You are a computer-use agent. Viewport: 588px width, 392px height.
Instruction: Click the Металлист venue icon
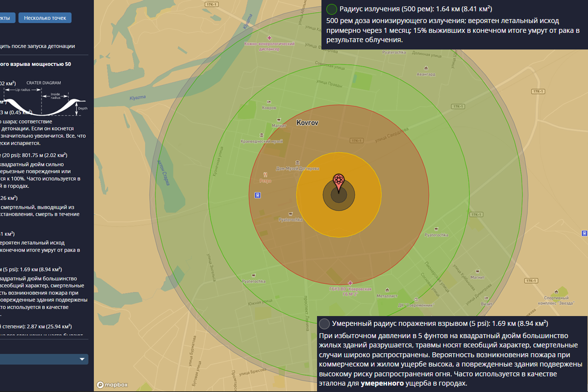point(387,290)
